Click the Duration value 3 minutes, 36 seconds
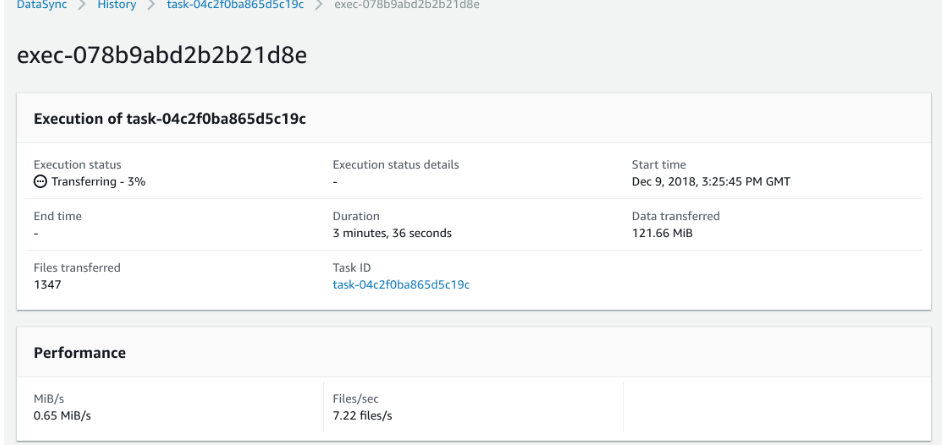 point(392,233)
